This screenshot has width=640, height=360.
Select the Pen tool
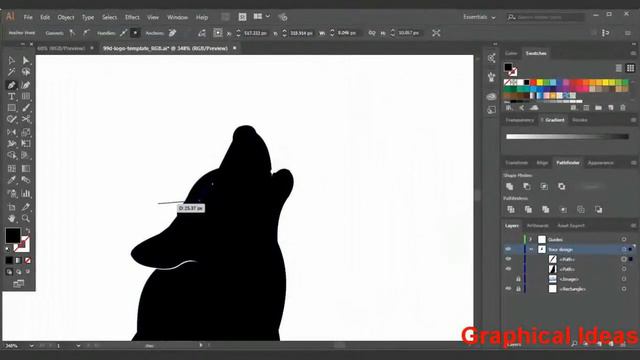point(11,85)
